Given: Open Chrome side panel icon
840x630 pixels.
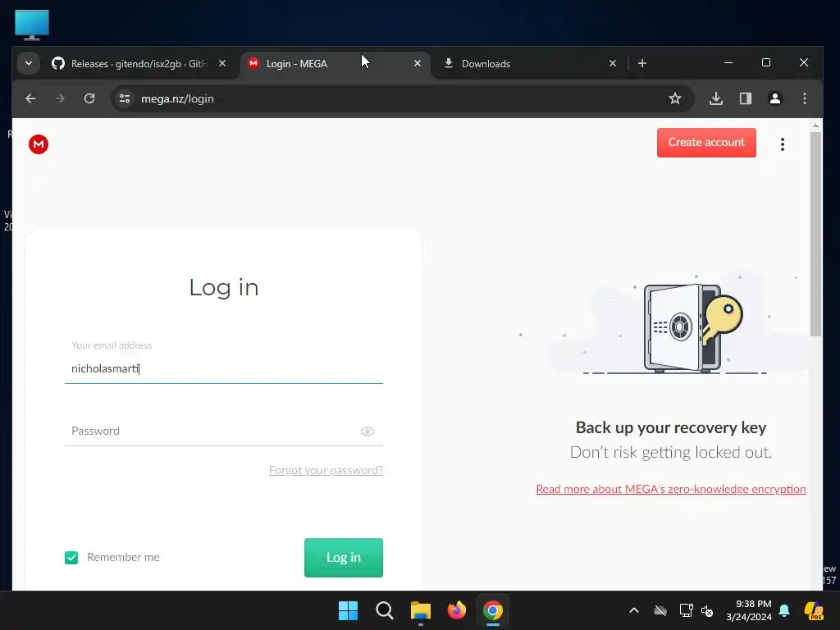Looking at the screenshot, I should tap(745, 98).
